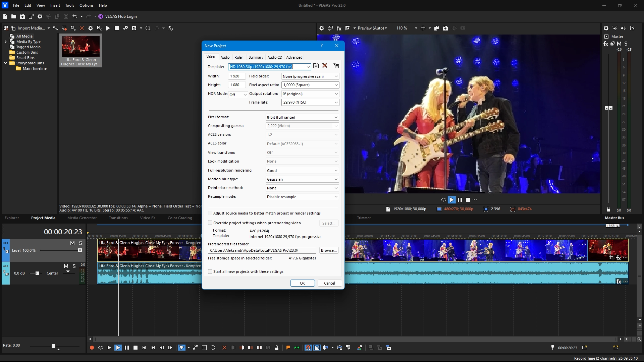This screenshot has height=362, width=644.
Task: Click the OK button
Action: [x=302, y=283]
